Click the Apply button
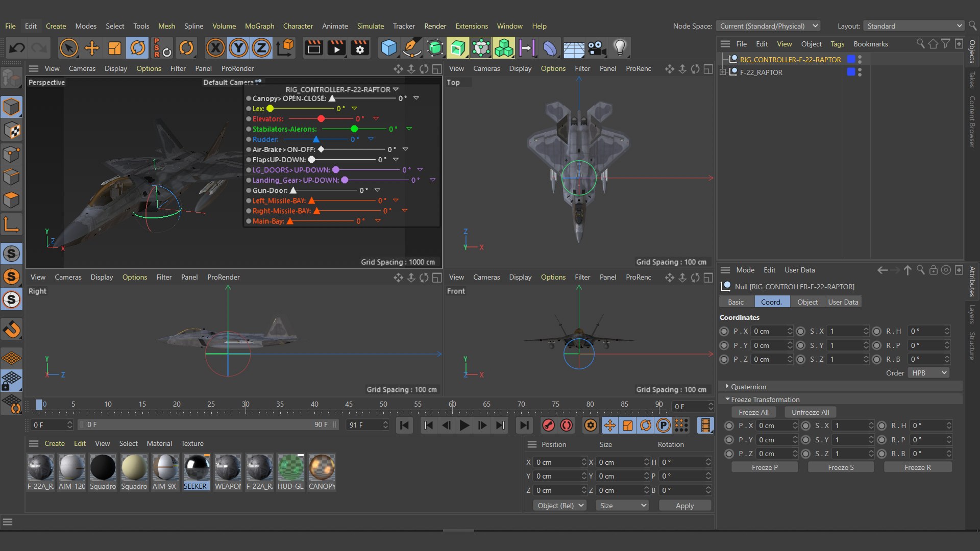Image resolution: width=980 pixels, height=551 pixels. [684, 506]
